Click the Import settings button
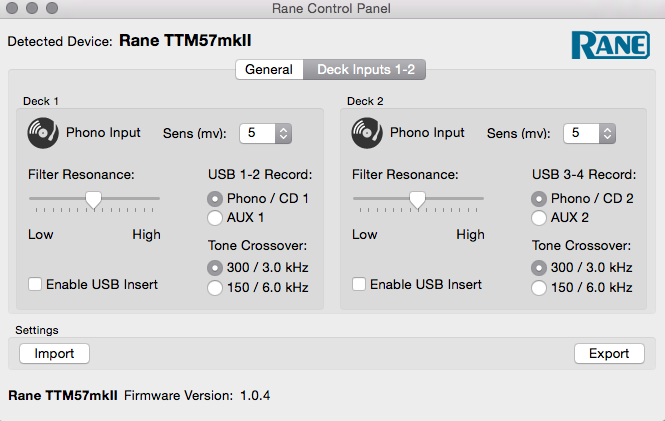This screenshot has height=421, width=665. (54, 353)
